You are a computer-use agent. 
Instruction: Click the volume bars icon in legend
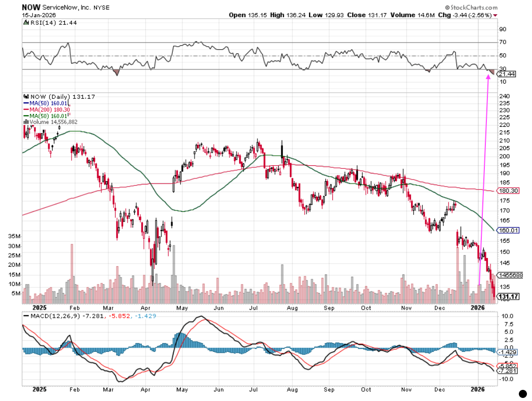[25, 122]
